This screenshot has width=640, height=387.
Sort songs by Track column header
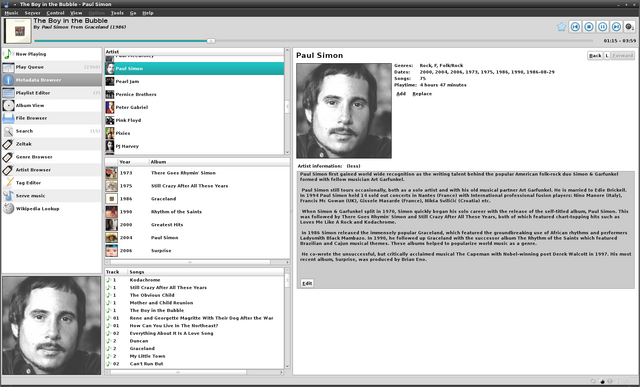click(x=116, y=272)
